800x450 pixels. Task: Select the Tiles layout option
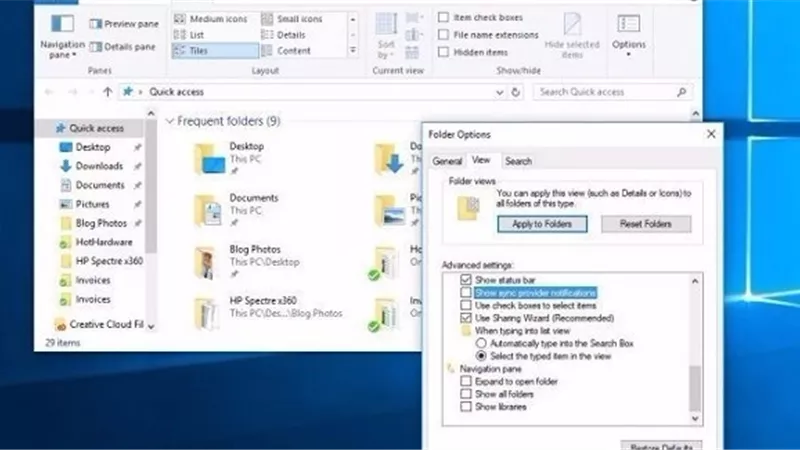tap(215, 51)
